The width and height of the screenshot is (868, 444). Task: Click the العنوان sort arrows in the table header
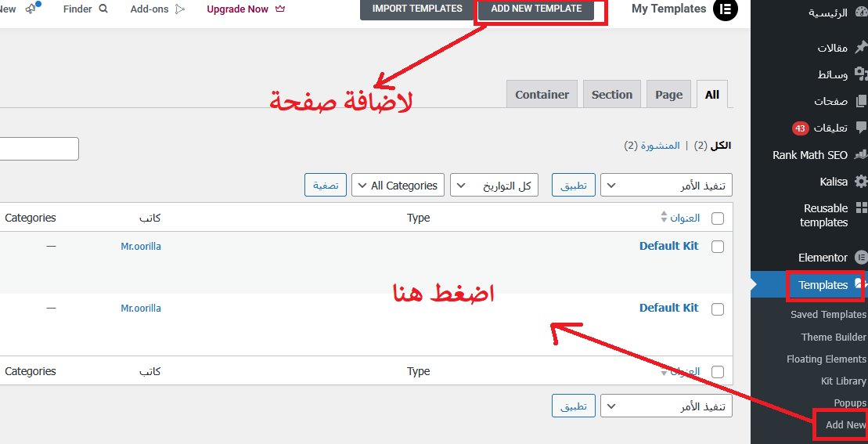tap(665, 217)
